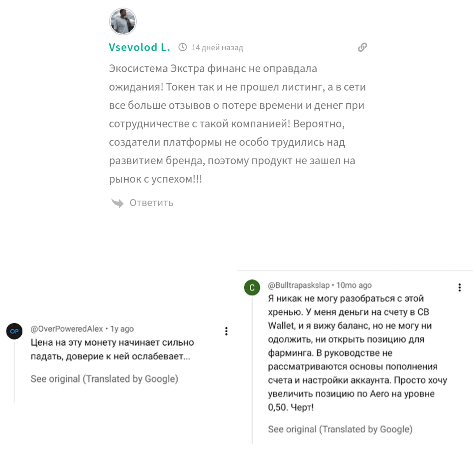476x476 pixels.
Task: Click the permalink chain icon on Vsevolod's comment
Action: (362, 47)
